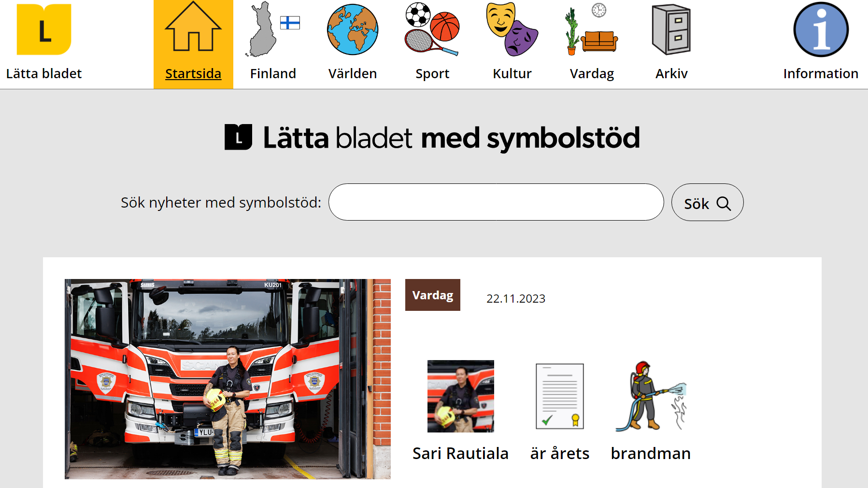Open the Arkiv filing cabinet icon

(671, 29)
